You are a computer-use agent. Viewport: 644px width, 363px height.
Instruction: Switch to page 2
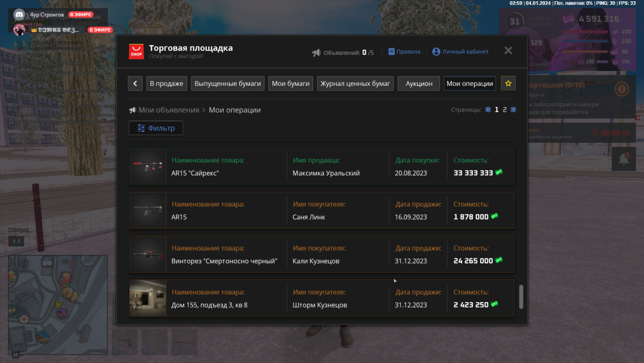504,110
